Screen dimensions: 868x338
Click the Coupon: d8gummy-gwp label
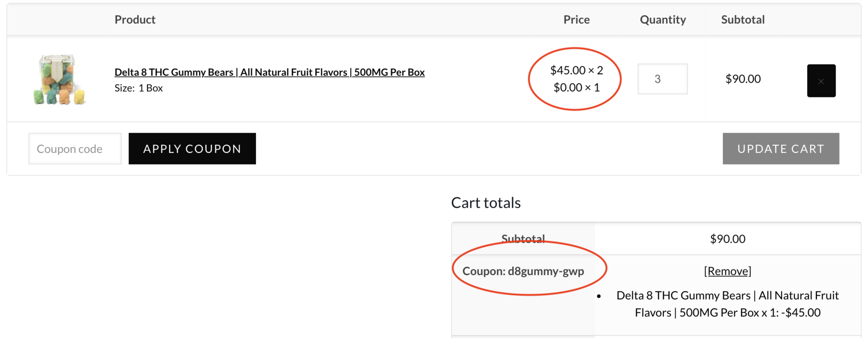(x=523, y=271)
